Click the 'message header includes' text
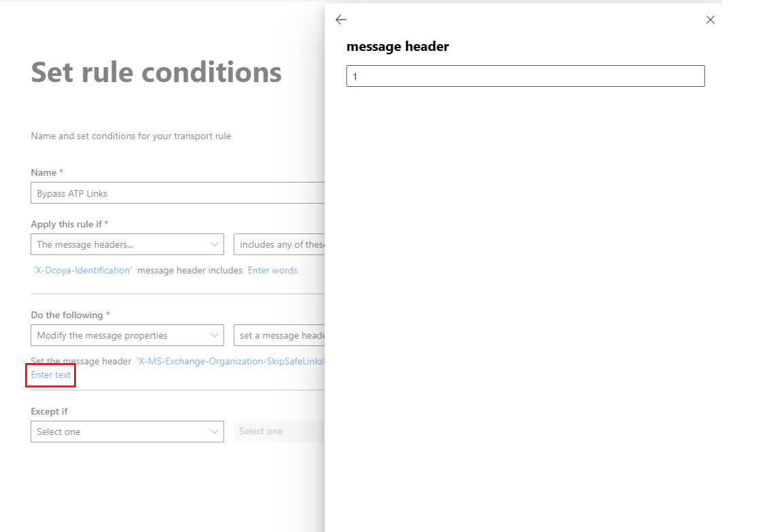 189,270
